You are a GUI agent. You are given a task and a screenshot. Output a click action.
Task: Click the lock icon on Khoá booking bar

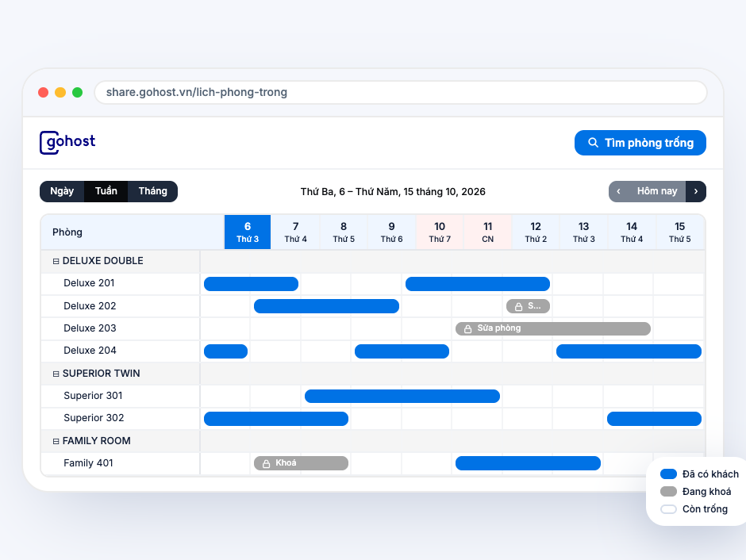(x=267, y=463)
